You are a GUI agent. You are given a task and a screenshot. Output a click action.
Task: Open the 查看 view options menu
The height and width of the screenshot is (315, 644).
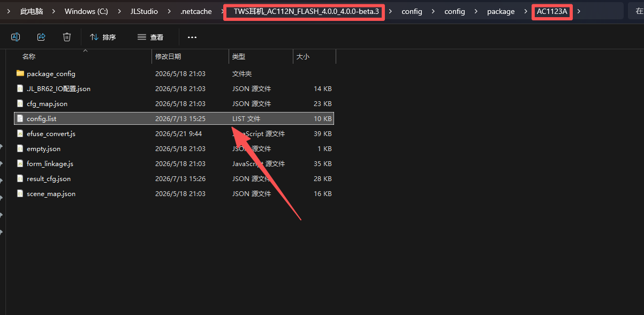point(150,37)
